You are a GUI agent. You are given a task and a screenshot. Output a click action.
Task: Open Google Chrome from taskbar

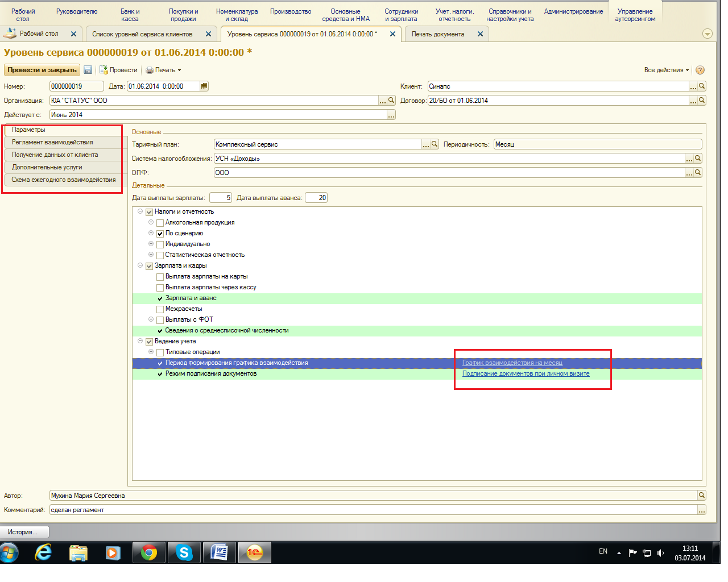[149, 552]
